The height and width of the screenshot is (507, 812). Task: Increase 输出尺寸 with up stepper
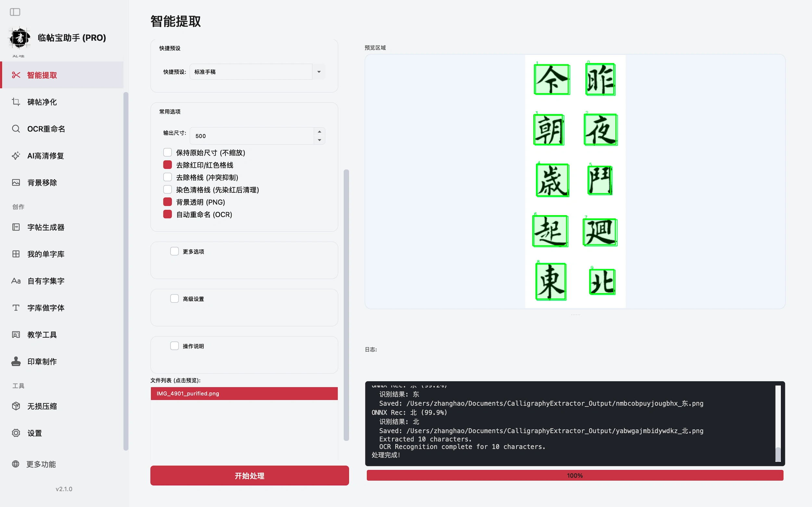click(319, 132)
